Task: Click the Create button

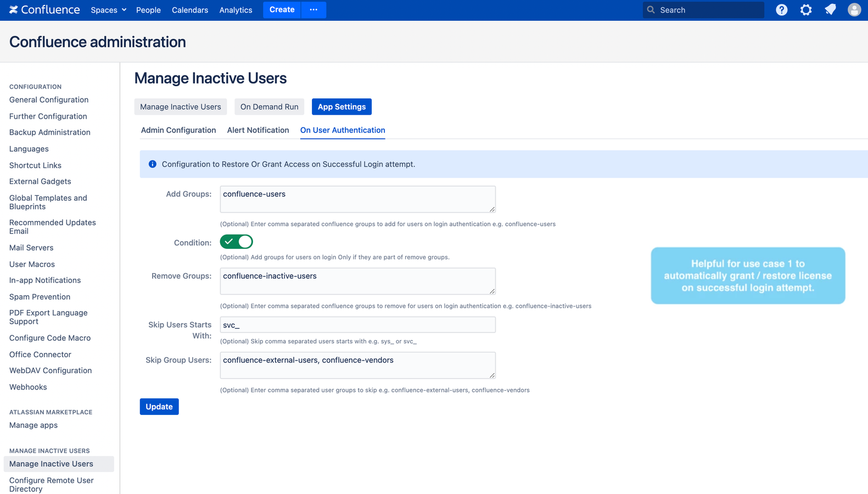Action: [x=282, y=10]
